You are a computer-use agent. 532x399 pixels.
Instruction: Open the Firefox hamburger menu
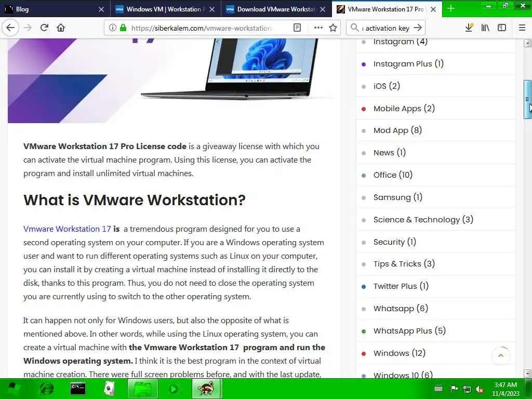[x=522, y=28]
